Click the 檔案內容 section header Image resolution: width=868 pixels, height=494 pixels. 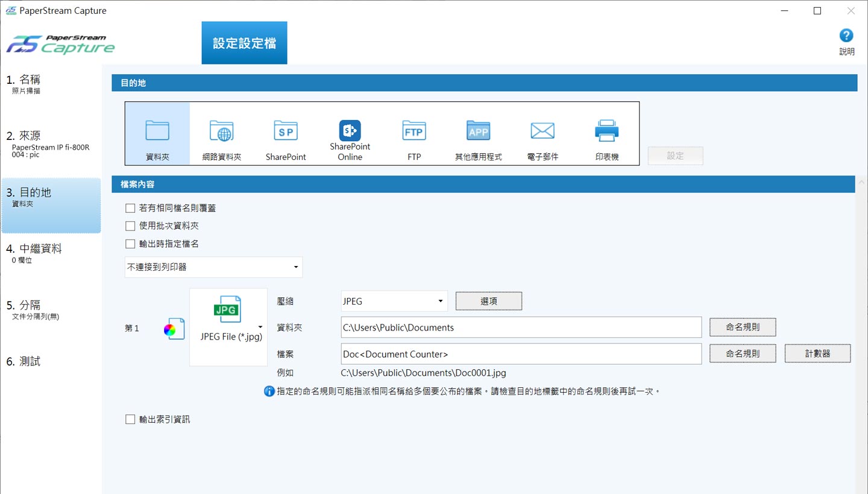pyautogui.click(x=483, y=184)
